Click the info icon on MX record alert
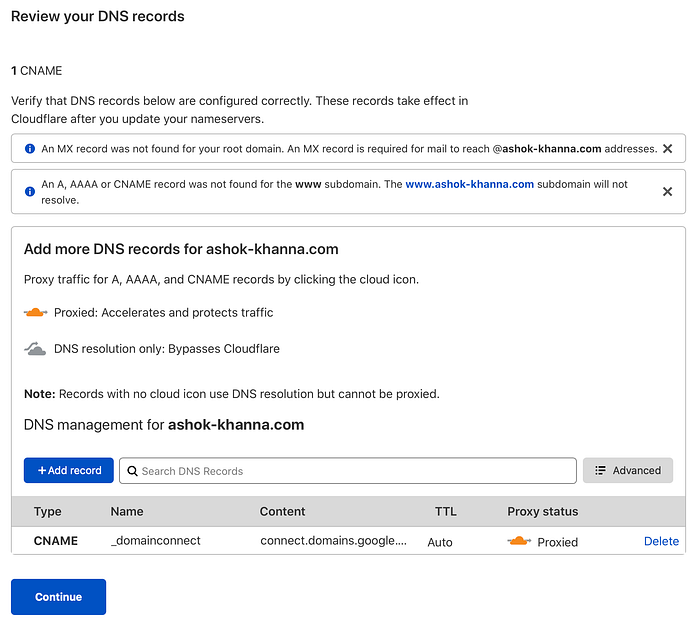 click(29, 149)
